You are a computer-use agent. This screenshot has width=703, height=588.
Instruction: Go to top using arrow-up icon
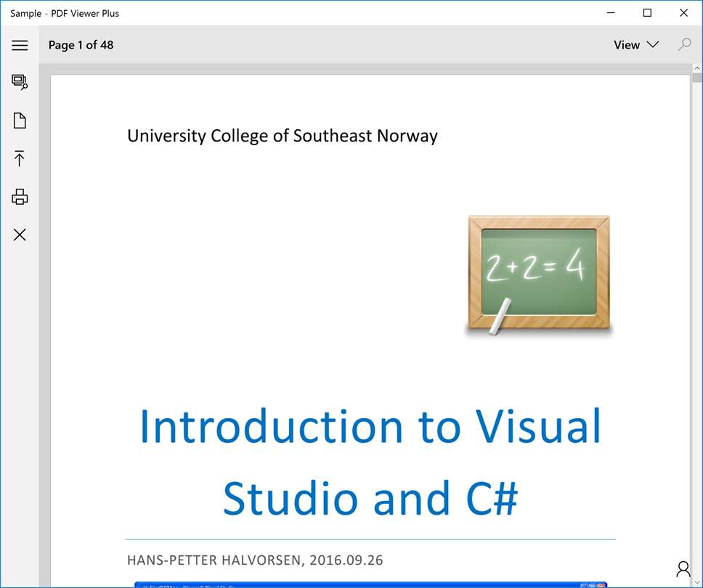point(20,158)
